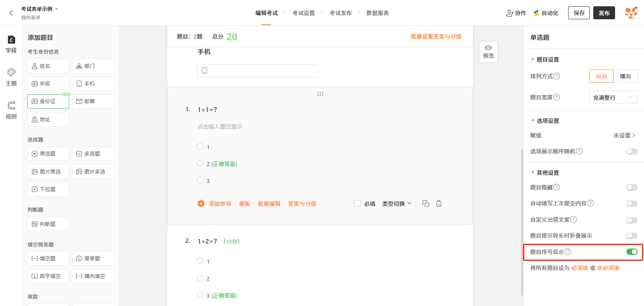The height and width of the screenshot is (306, 644).
Task: Add a 简答题 short answer question
Action: point(93,259)
